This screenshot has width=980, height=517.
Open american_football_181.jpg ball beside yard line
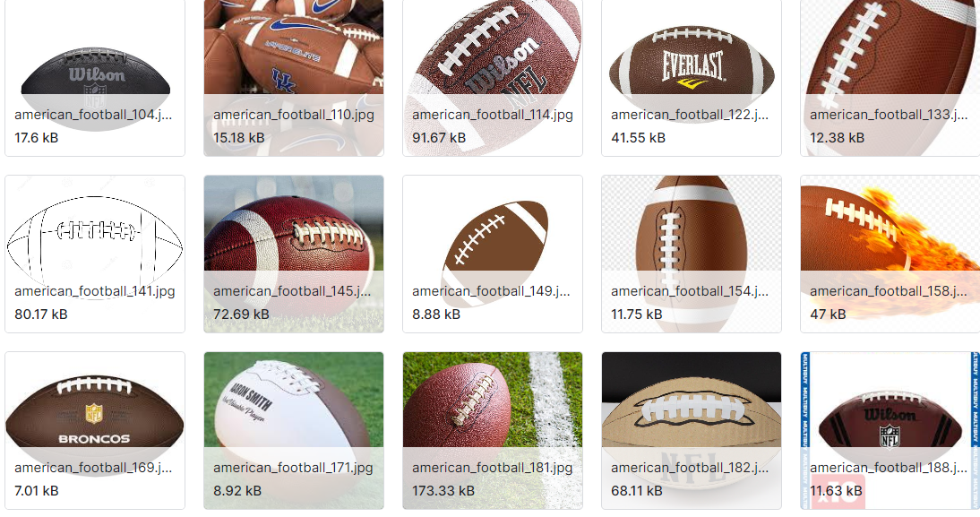(x=493, y=430)
